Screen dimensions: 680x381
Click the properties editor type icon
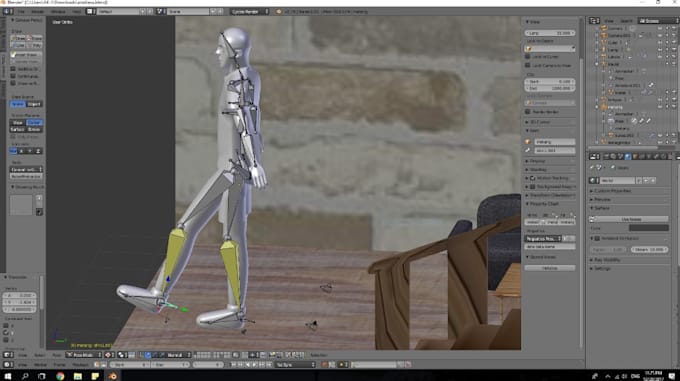(x=594, y=156)
